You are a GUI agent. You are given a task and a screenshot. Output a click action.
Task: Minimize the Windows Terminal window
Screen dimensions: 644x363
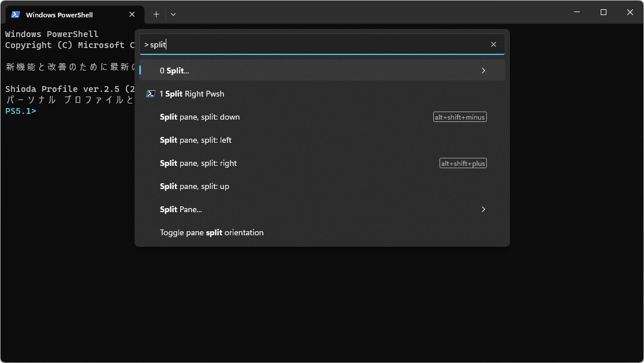pos(577,12)
